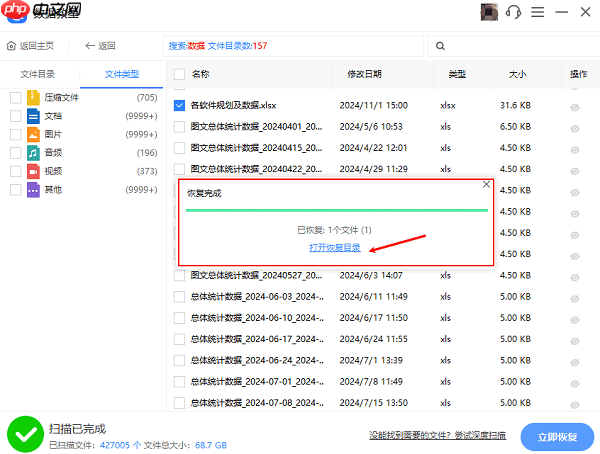Preview eye icon for 2024/4/22 12:01 row
The height and width of the screenshot is (454, 600).
point(575,150)
